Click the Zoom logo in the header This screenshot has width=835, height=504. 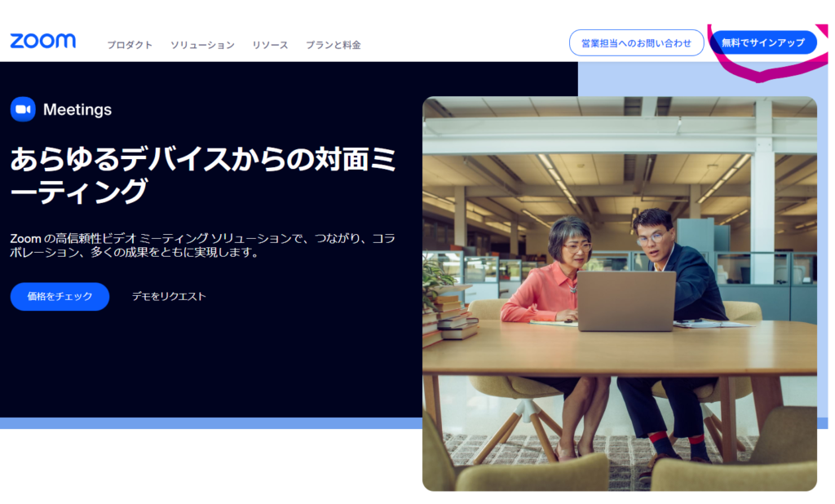[43, 42]
